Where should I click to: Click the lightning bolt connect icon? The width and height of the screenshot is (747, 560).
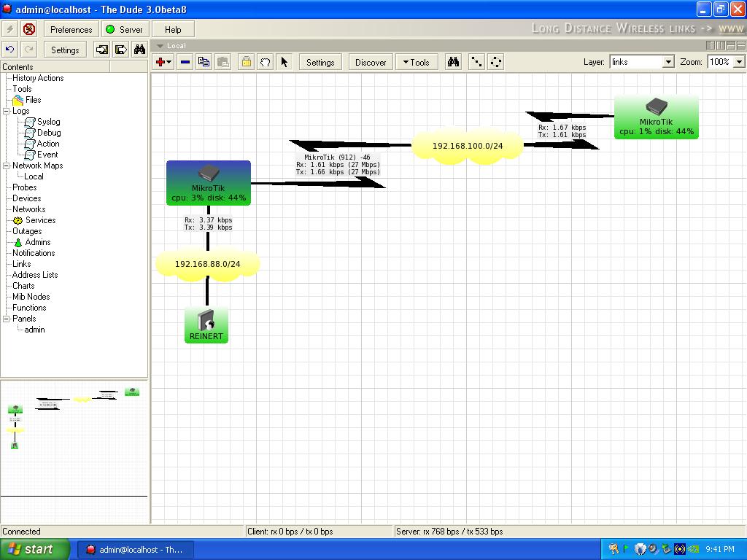(9, 29)
